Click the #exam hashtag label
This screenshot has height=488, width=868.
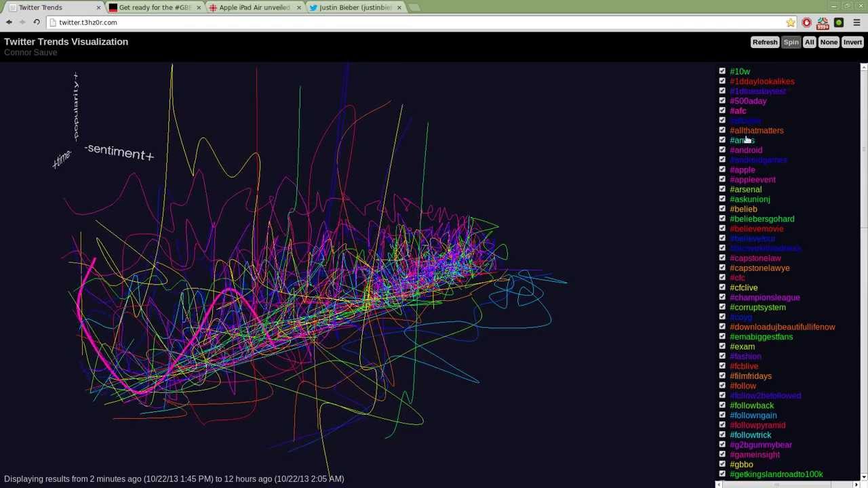[x=742, y=346]
